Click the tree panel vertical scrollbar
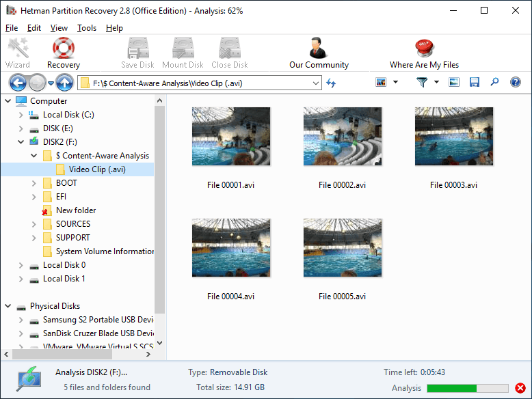Viewport: 532px width, 399px height. pyautogui.click(x=160, y=210)
